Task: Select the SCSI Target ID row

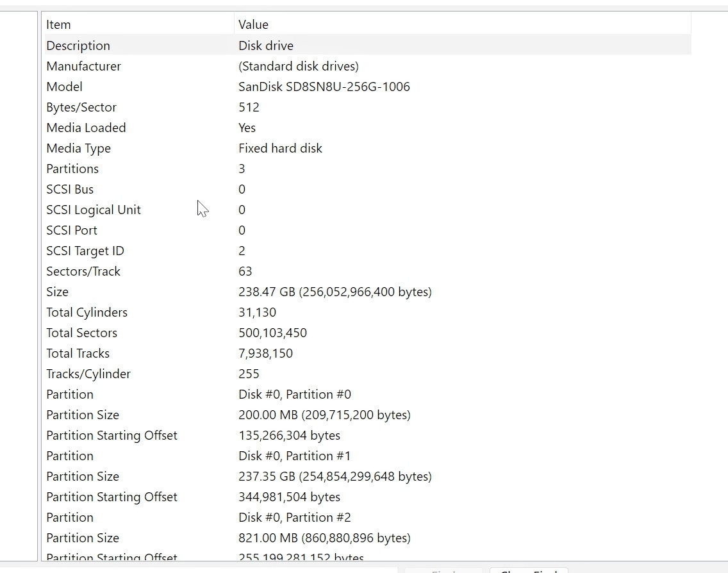Action: 368,251
